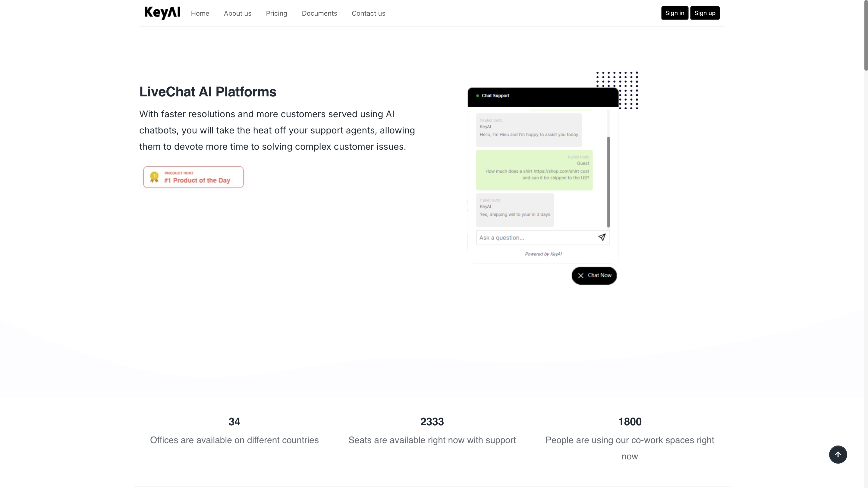Open the Home menu item

pyautogui.click(x=200, y=13)
